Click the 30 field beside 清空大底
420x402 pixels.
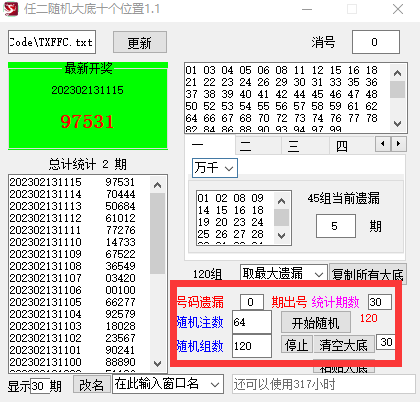386,342
